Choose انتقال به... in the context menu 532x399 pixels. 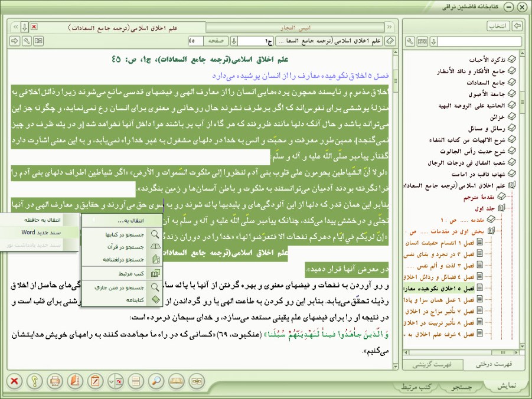tap(122, 221)
